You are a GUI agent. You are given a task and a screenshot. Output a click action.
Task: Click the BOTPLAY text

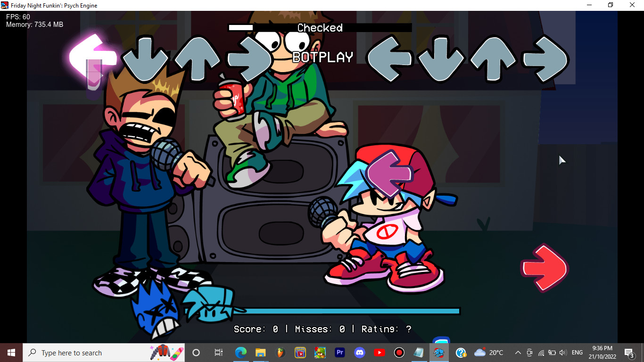[x=322, y=58]
